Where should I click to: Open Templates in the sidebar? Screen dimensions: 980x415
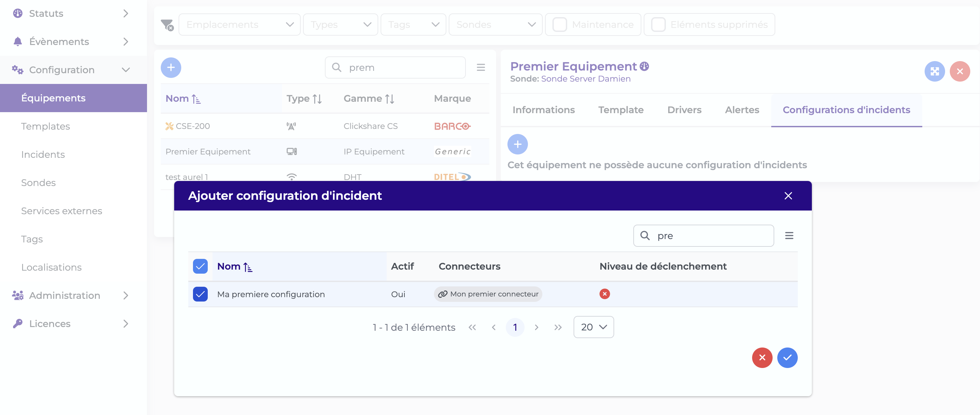(73, 126)
